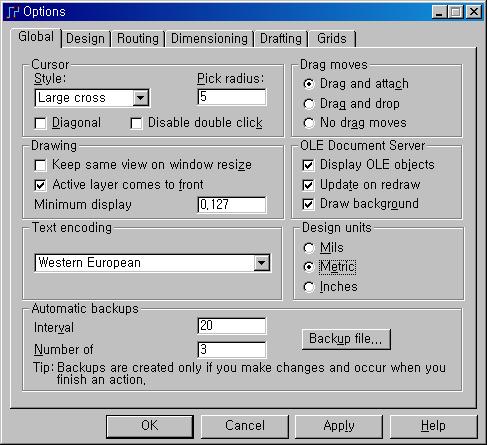Open the Routing tab
Screen dimensions: 488x445
point(138,39)
